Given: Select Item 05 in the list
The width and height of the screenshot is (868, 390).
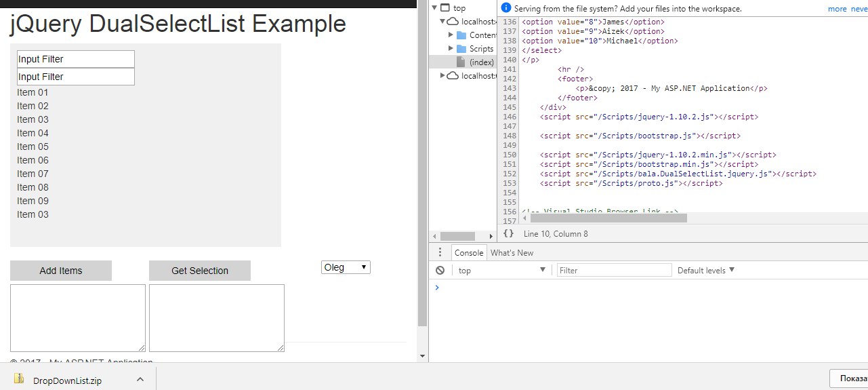Looking at the screenshot, I should click(33, 147).
